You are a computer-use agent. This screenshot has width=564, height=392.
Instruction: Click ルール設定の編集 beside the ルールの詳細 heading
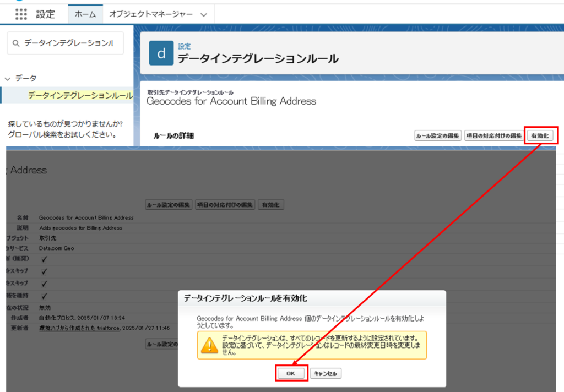click(437, 135)
